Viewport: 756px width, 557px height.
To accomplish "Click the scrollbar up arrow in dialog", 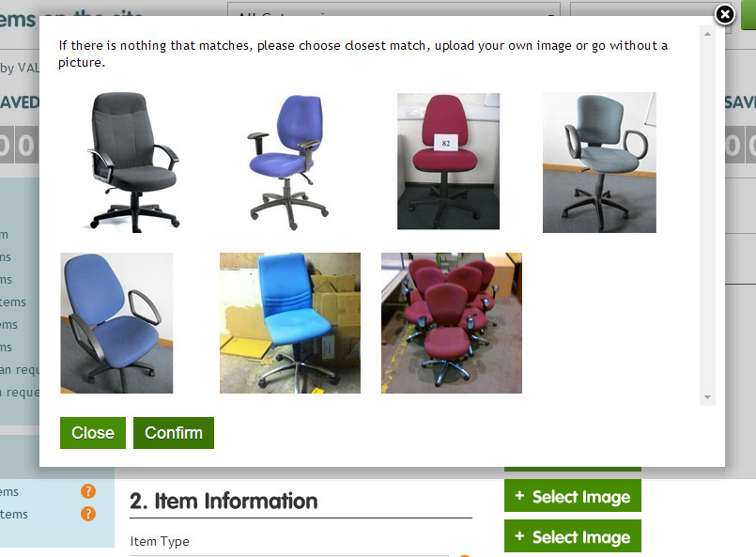I will point(707,34).
